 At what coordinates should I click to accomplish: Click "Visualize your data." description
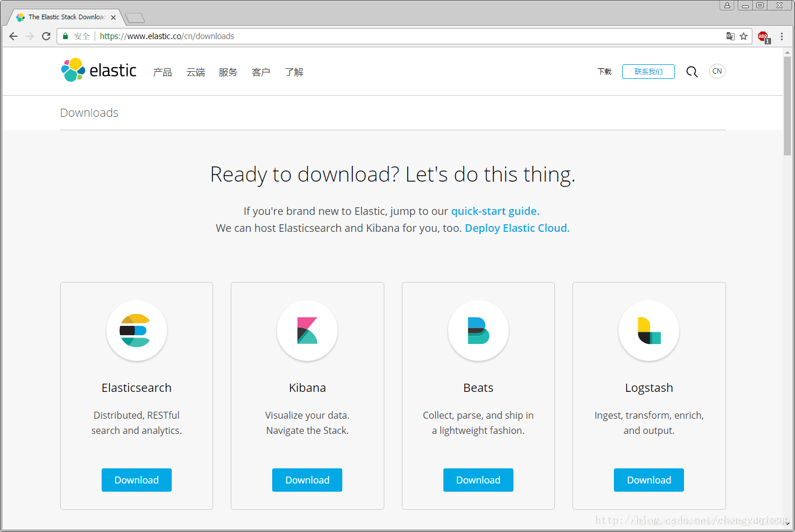click(307, 415)
